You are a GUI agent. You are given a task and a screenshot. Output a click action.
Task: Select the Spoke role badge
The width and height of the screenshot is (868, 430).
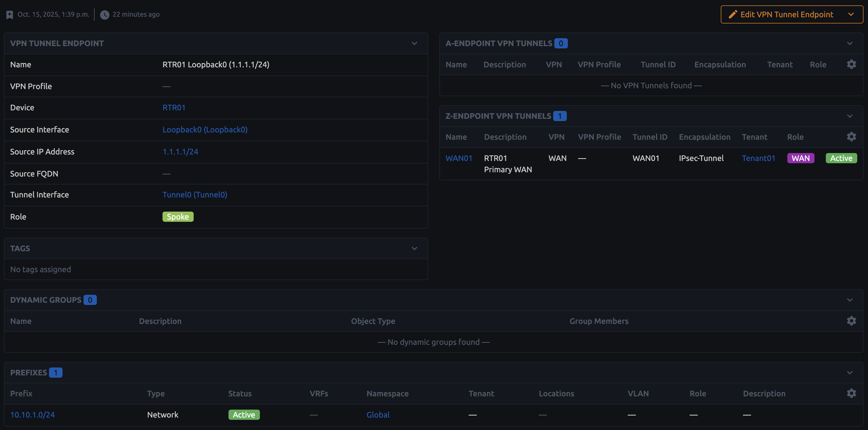pos(178,216)
